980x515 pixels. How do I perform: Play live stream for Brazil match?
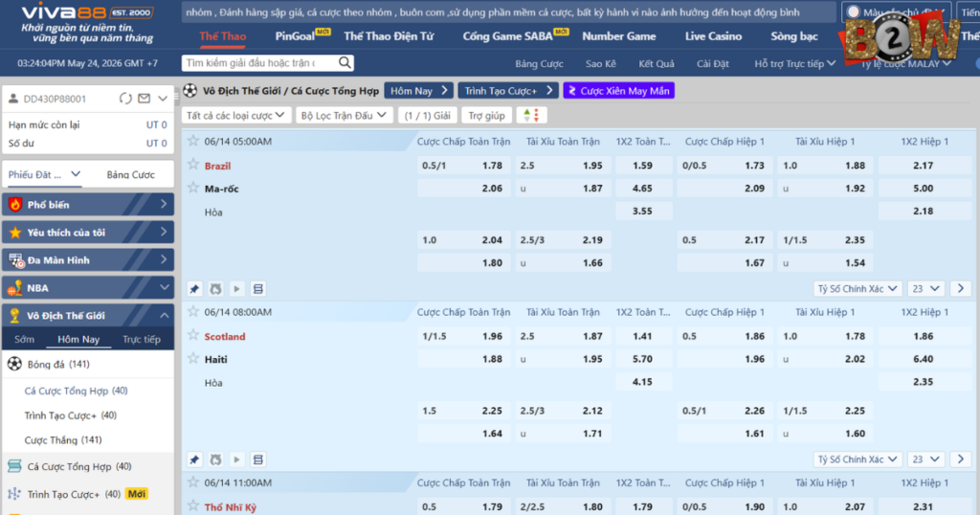point(236,289)
